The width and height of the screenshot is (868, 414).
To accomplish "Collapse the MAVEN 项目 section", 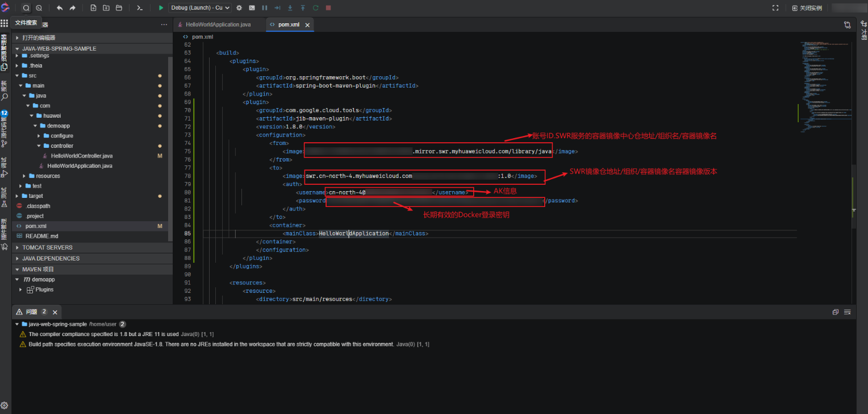I will 92,269.
